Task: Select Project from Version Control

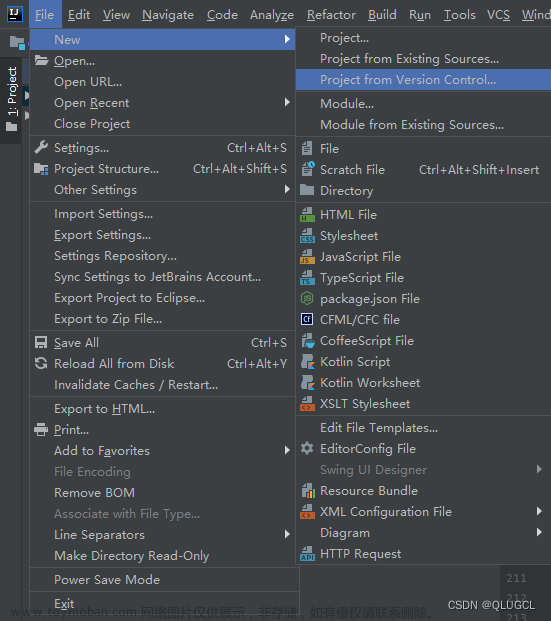Action: 423,80
